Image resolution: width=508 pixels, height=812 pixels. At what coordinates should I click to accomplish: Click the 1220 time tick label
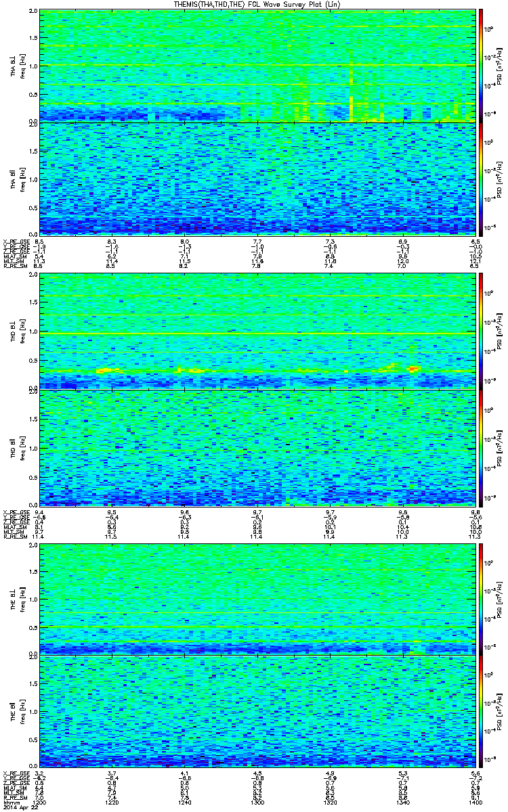coord(112,803)
